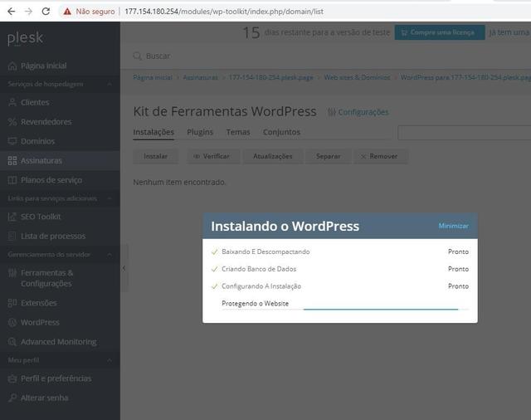Click 'Criando Banco de Dados' check mark
This screenshot has width=531, height=420.
click(214, 269)
